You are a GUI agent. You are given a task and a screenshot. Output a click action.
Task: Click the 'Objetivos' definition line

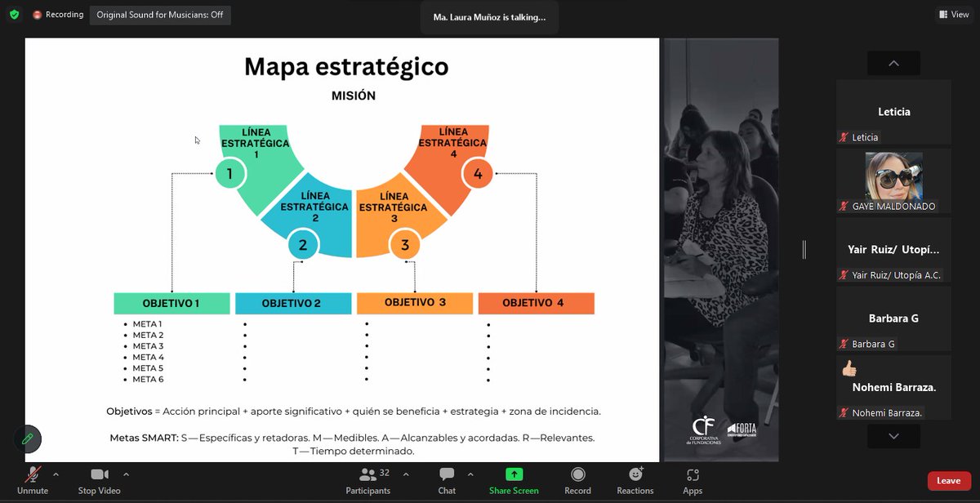[354, 412]
